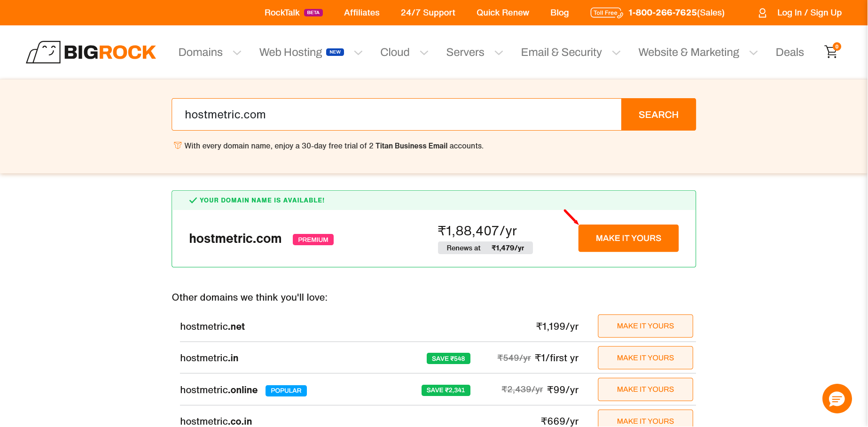
Task: Click the PREMIUM badge
Action: point(313,240)
